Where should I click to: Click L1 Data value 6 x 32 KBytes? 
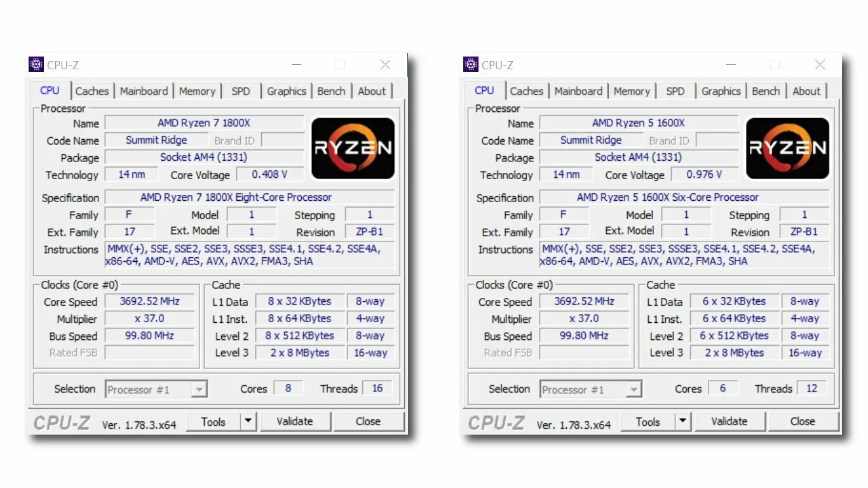click(x=734, y=301)
